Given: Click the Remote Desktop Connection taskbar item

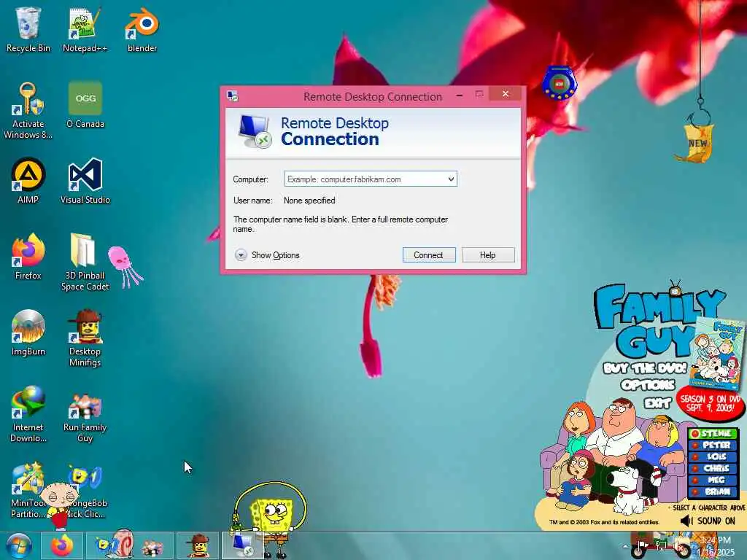Looking at the screenshot, I should [x=243, y=545].
